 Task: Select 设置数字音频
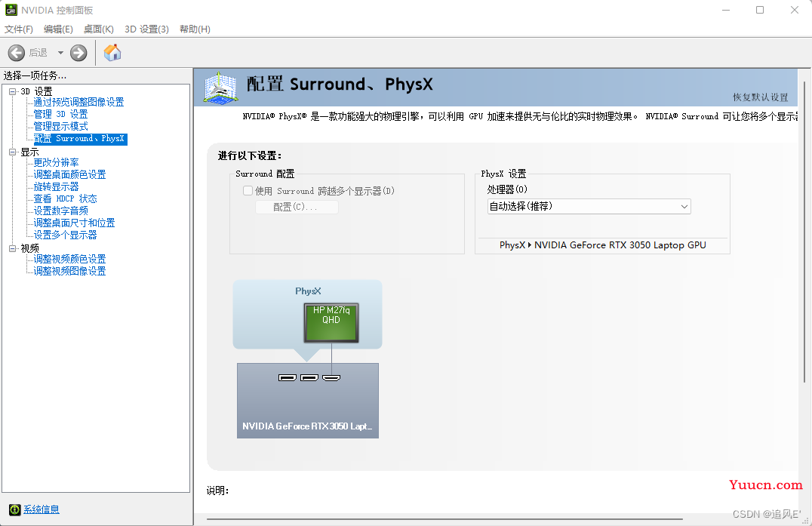(x=60, y=211)
